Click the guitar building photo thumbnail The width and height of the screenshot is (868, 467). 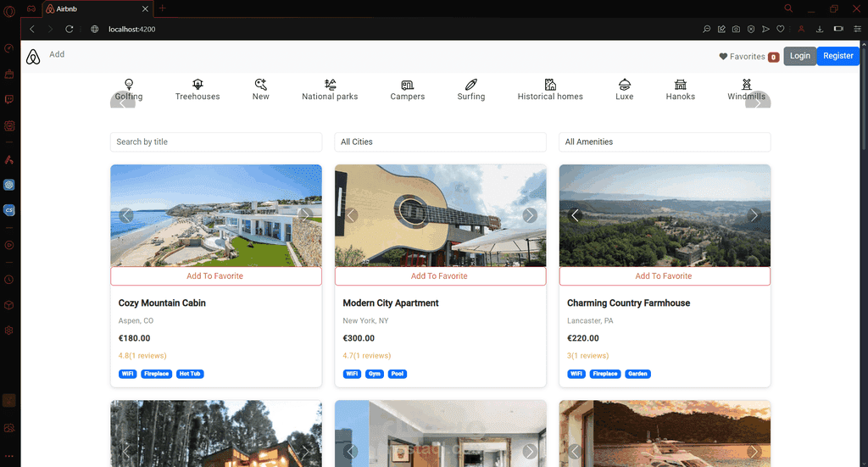click(x=440, y=215)
